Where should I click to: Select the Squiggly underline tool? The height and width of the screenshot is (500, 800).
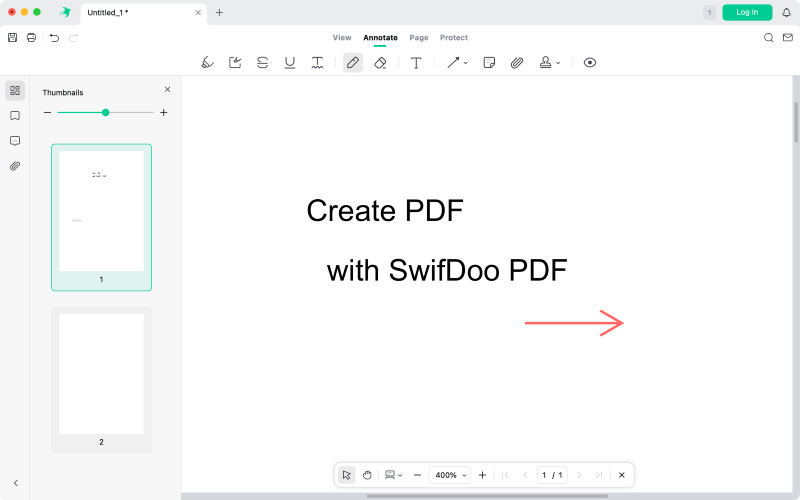(x=317, y=62)
